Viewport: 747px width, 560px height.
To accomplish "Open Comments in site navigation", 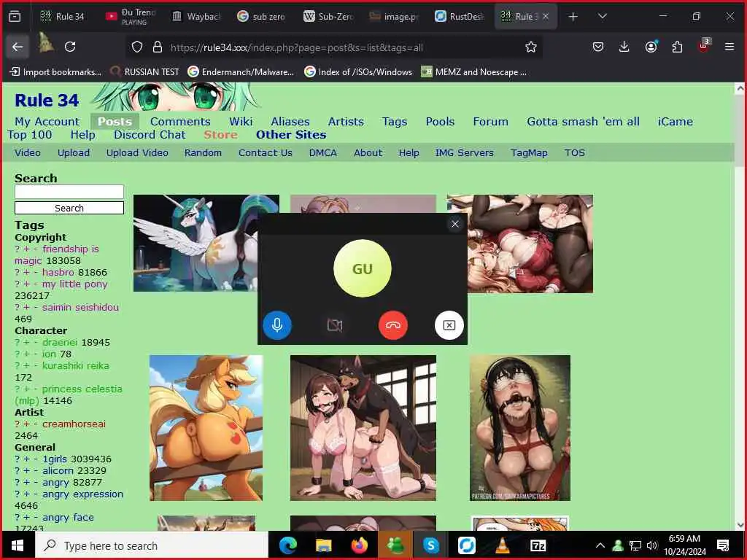I will click(x=180, y=122).
